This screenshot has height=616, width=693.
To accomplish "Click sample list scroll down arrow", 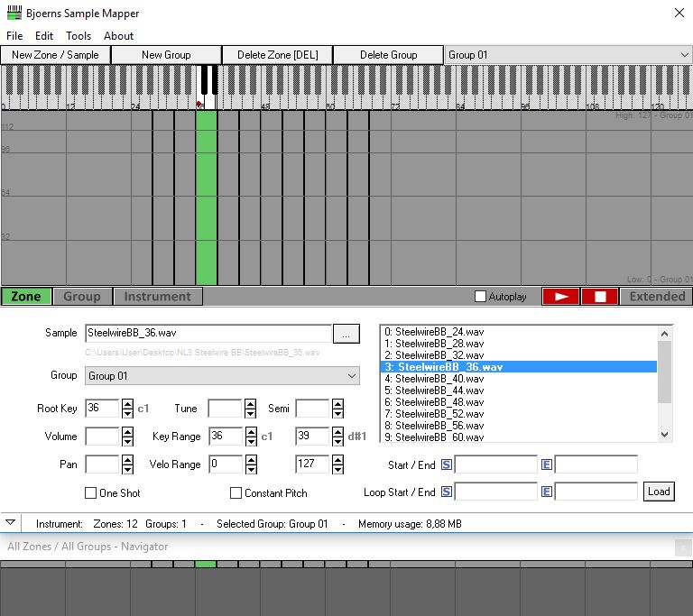I will tap(664, 435).
